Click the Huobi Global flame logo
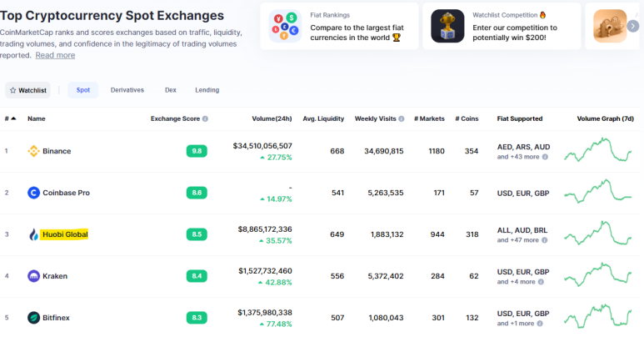This screenshot has width=644, height=337. coord(33,234)
